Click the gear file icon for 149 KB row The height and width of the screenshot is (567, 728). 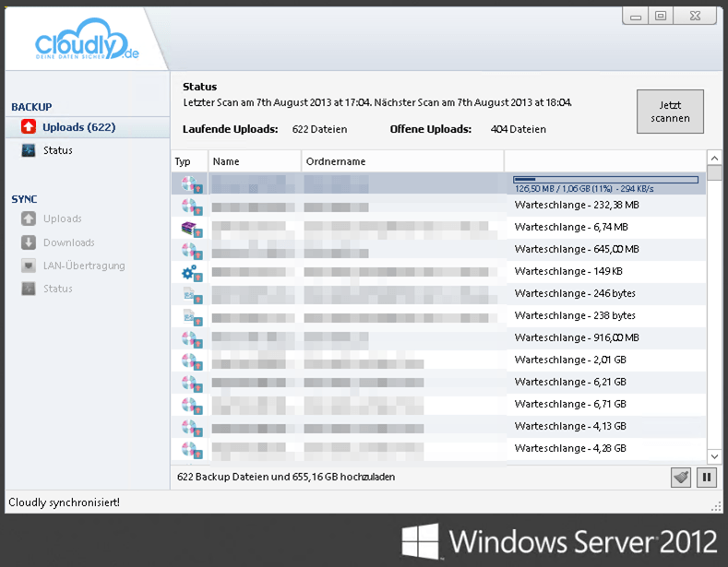point(190,272)
